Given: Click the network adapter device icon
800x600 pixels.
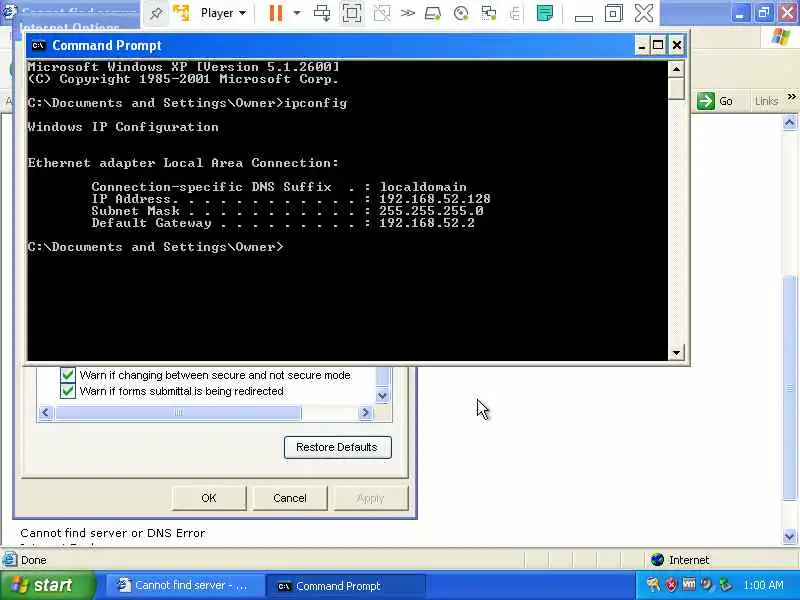Looking at the screenshot, I should click(489, 13).
